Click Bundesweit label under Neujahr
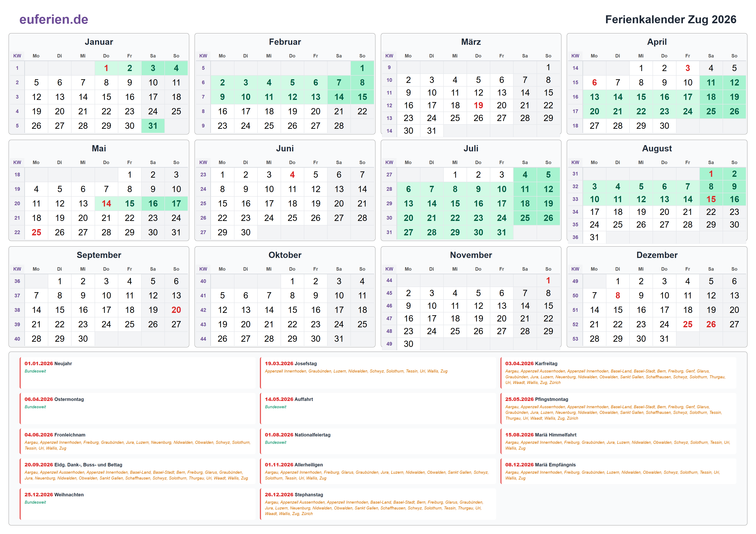The width and height of the screenshot is (756, 534). 35,371
